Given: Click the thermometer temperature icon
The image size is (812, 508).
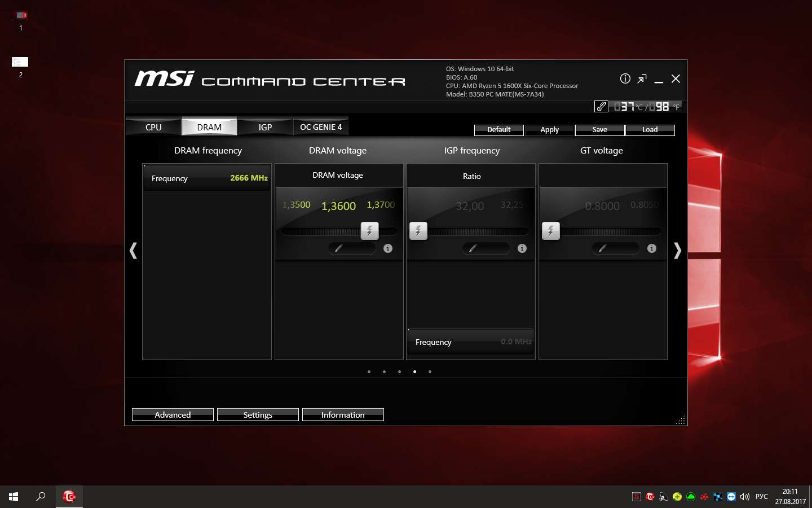Looking at the screenshot, I should click(601, 106).
